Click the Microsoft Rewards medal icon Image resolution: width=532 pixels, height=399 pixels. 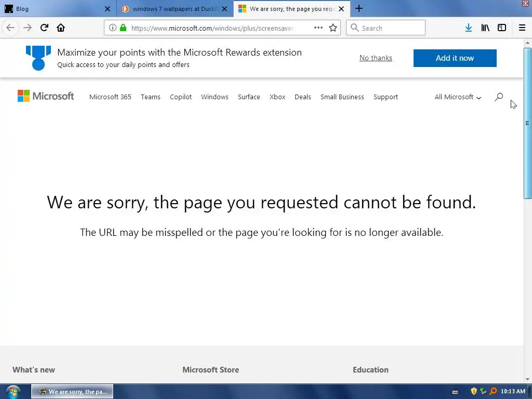[38, 58]
